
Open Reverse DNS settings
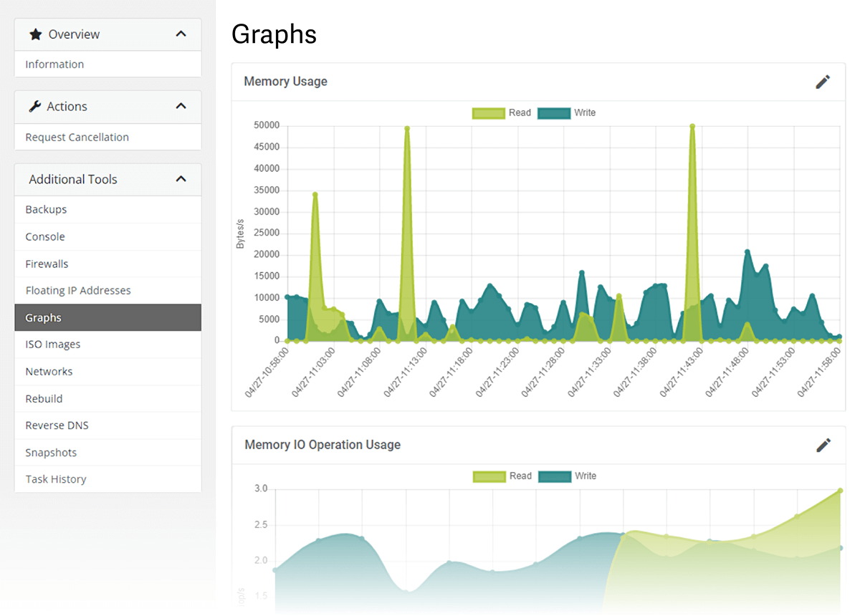(107, 425)
